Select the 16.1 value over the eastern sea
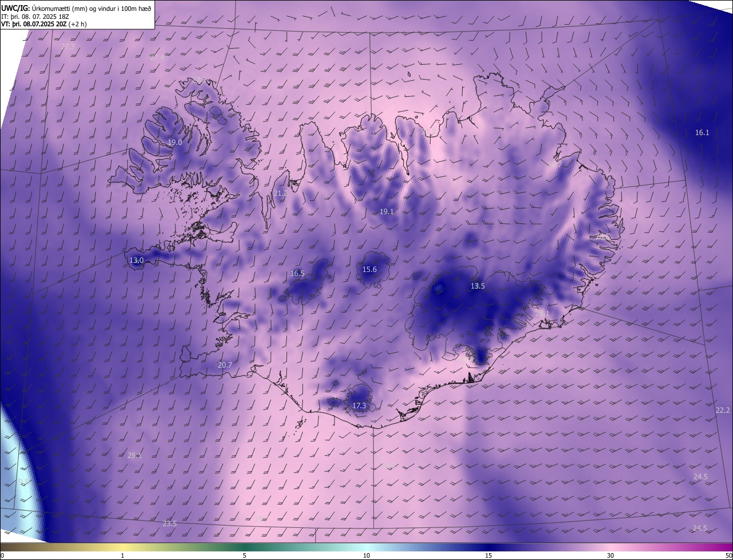Image resolution: width=733 pixels, height=560 pixels. tap(702, 132)
